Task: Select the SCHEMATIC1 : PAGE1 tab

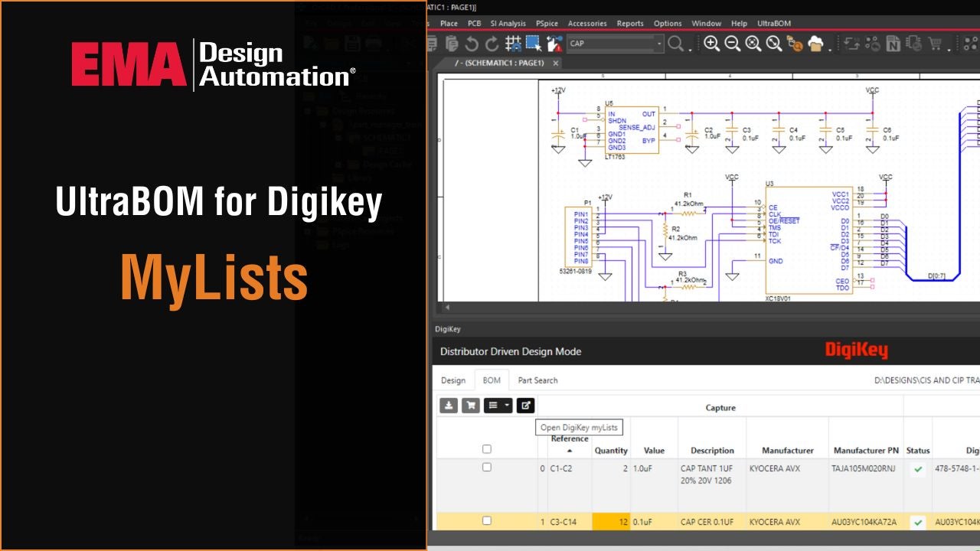Action: pos(498,64)
